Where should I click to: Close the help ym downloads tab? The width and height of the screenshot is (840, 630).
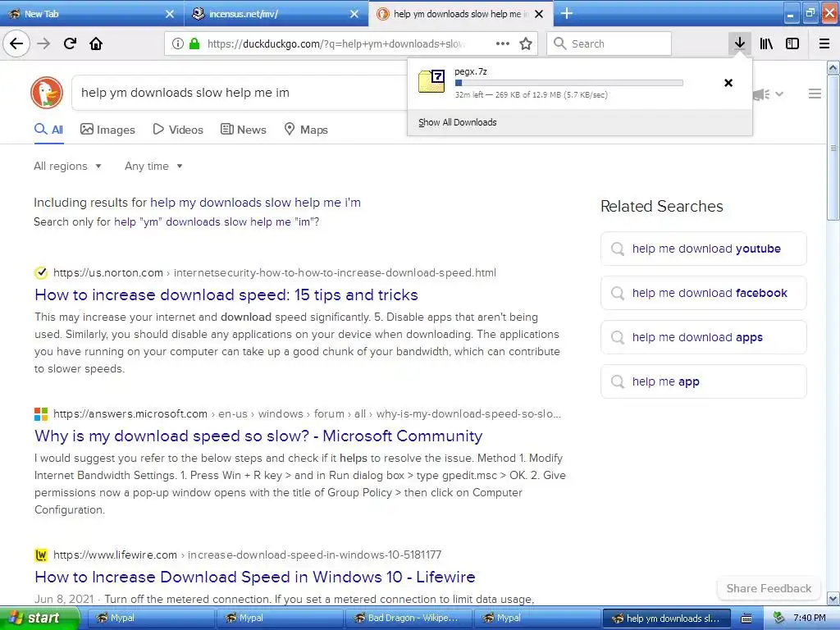tap(540, 14)
